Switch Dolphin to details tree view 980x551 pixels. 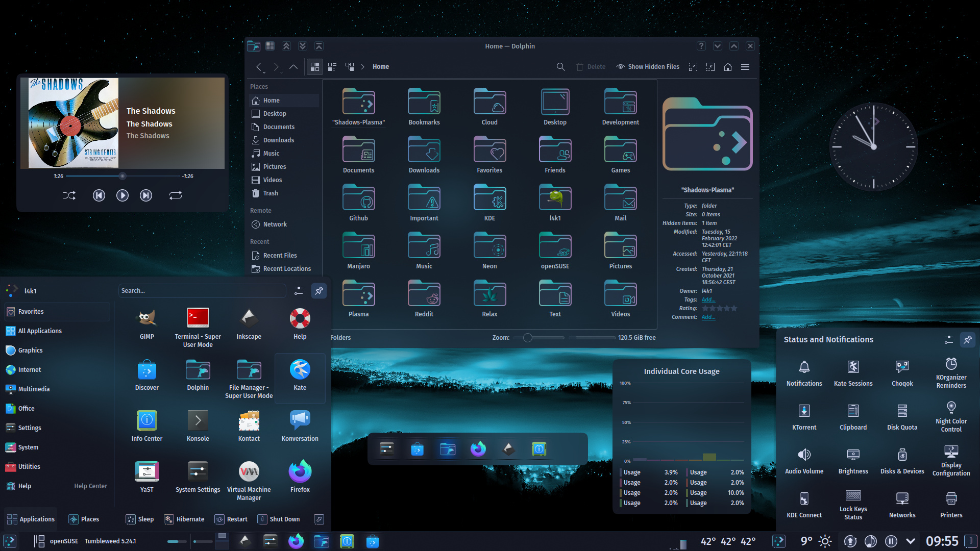pos(350,67)
